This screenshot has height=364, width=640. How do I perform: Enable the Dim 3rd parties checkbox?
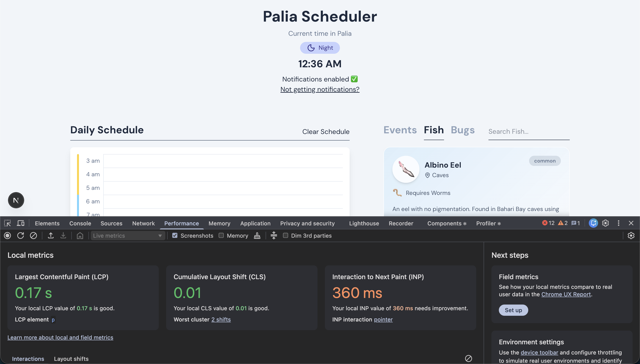click(x=285, y=235)
